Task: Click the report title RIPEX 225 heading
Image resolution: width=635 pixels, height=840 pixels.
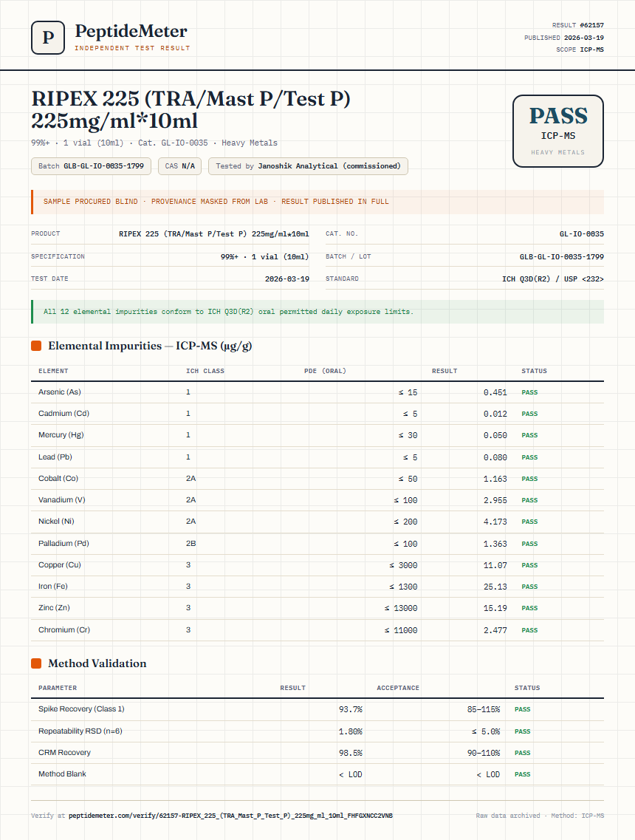Action: point(191,110)
